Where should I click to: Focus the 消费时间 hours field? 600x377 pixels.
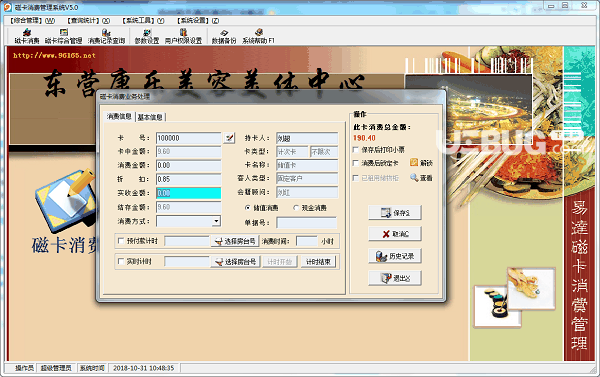click(x=307, y=241)
